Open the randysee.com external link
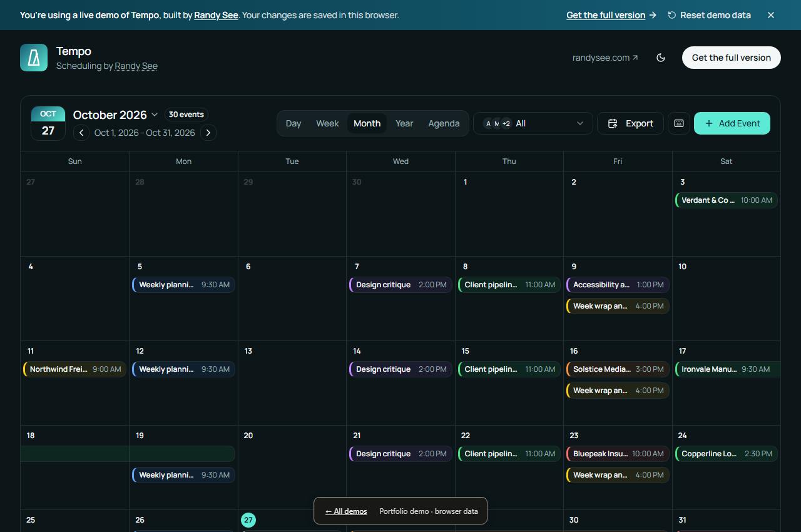The height and width of the screenshot is (532, 801). click(x=605, y=58)
